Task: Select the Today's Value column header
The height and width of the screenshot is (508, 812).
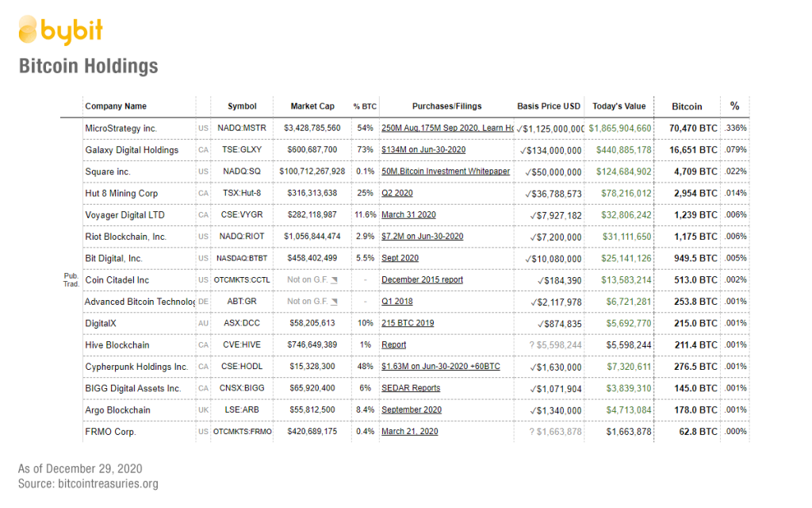Action: [619, 106]
